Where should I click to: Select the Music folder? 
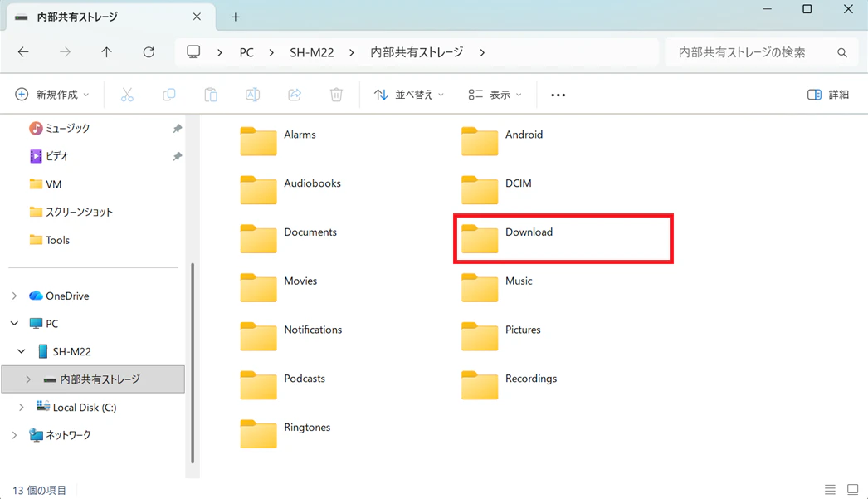[497, 287]
